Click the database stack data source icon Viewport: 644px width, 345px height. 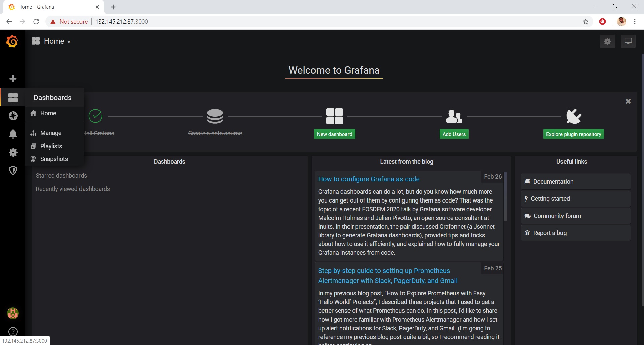coord(215,116)
